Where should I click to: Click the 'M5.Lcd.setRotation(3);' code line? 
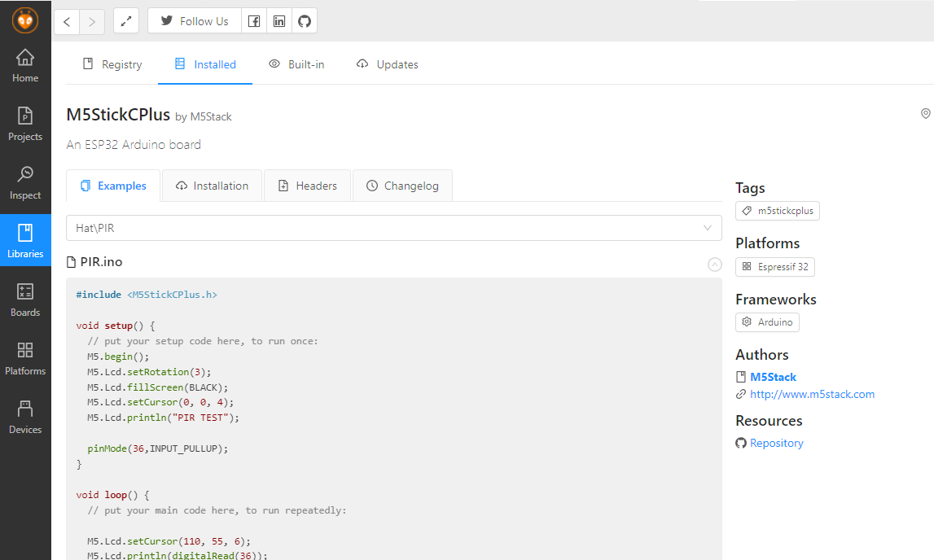click(149, 372)
